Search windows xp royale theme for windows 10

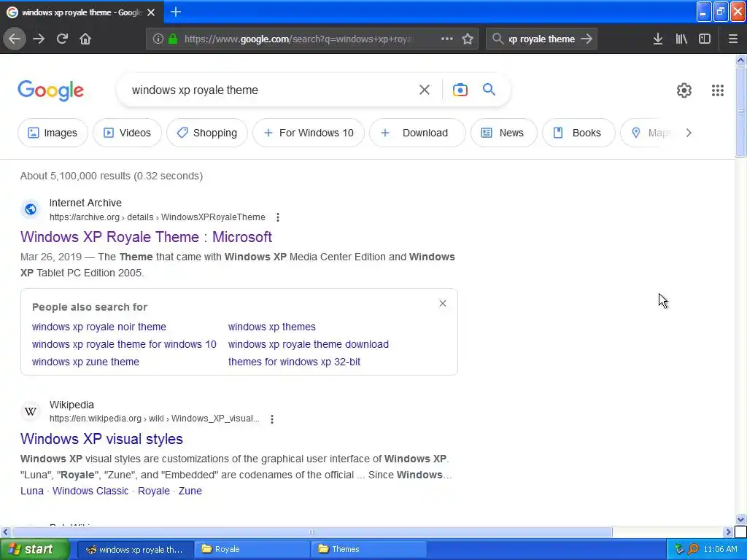pyautogui.click(x=124, y=344)
